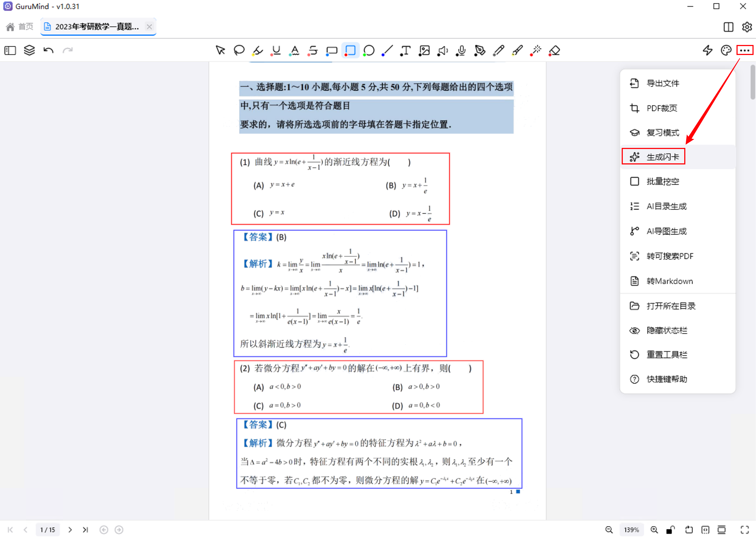Select the ellipse shape tool
Viewport: 756px width, 538px height.
click(369, 50)
